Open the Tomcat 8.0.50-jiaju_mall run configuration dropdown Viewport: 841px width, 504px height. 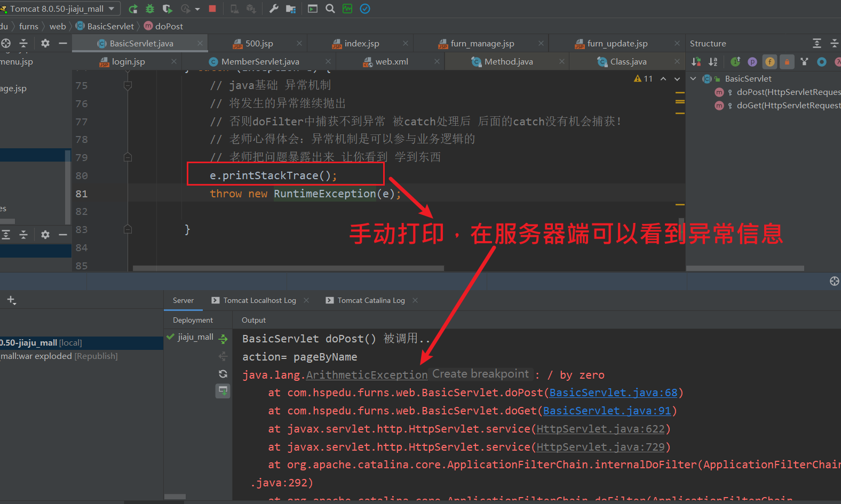(60, 9)
